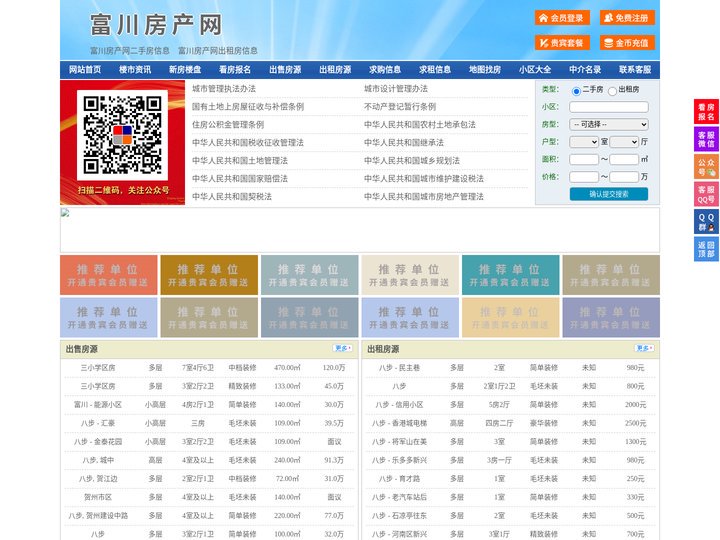Open 新房楼盘 navigation item

(185, 70)
